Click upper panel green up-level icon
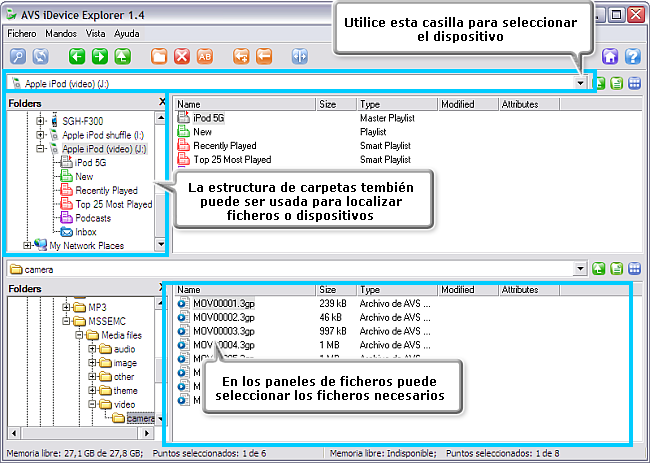Viewport: 650px width, 463px height. [599, 83]
